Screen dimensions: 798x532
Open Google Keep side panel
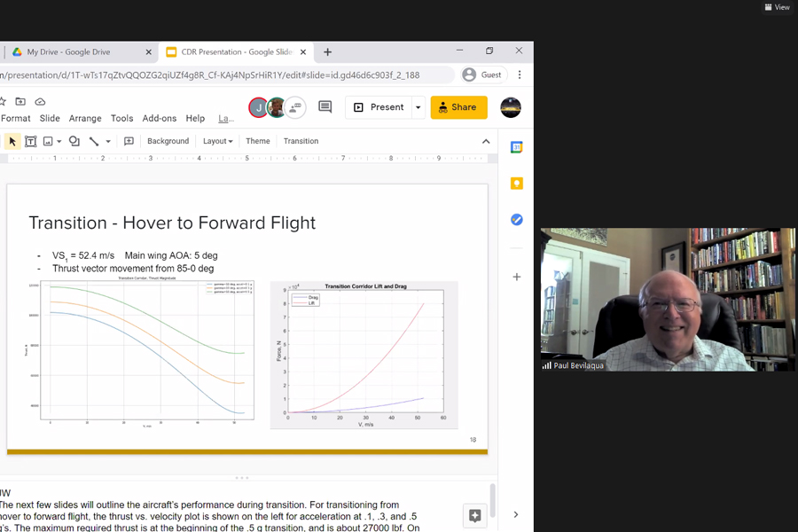tap(516, 184)
